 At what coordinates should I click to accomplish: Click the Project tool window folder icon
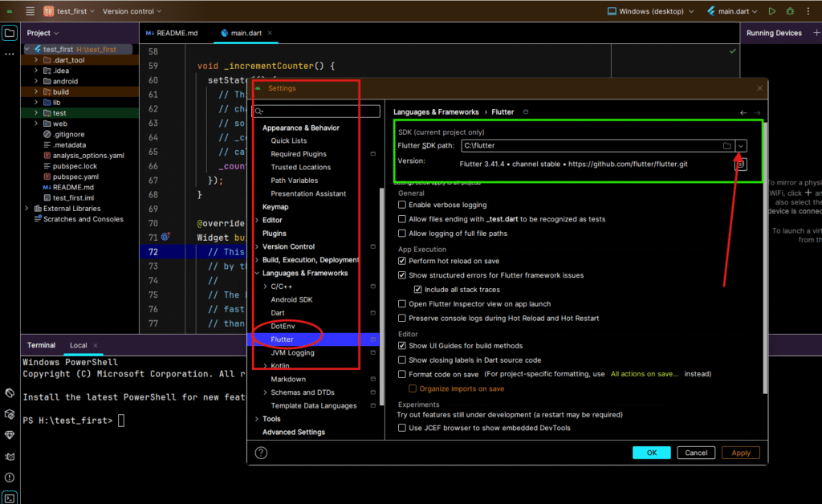10,33
